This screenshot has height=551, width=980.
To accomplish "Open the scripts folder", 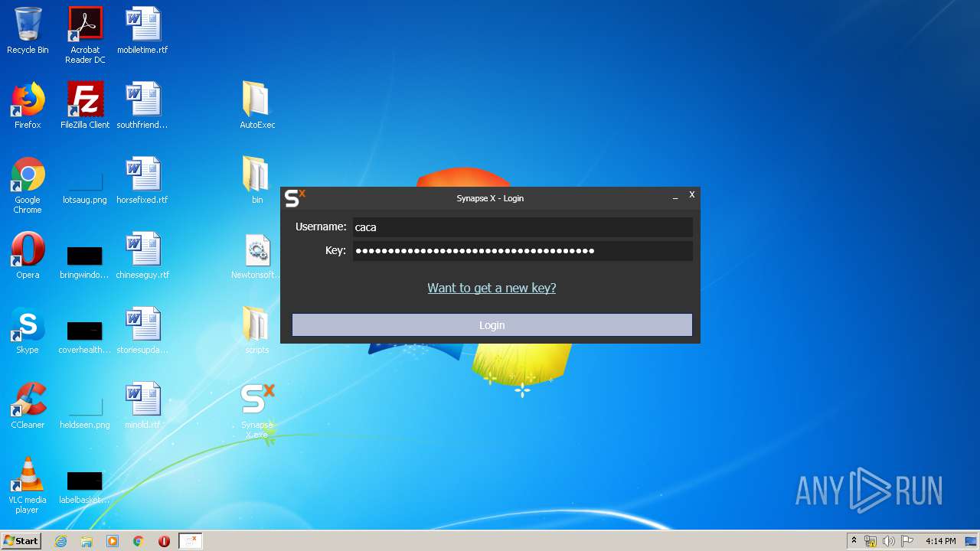I will click(257, 331).
